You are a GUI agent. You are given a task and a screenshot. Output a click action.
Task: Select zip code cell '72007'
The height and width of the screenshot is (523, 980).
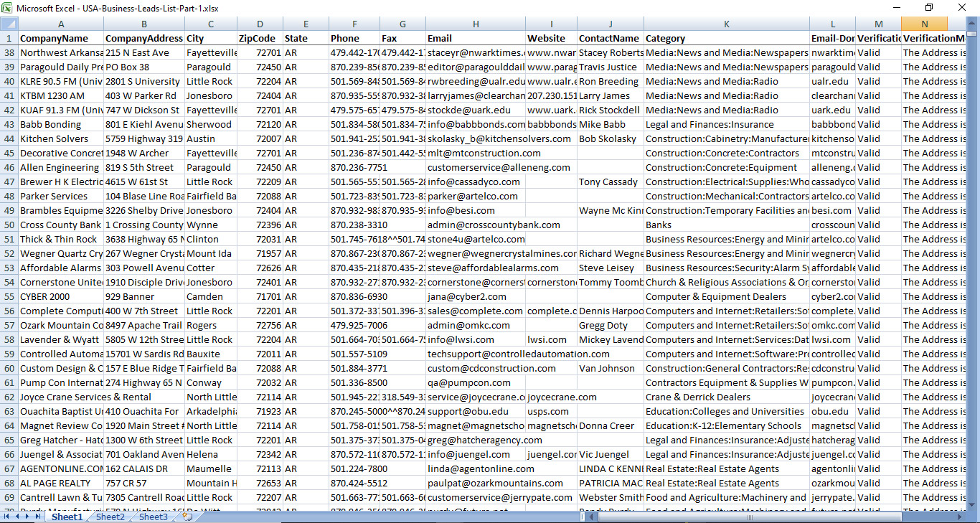pos(260,138)
